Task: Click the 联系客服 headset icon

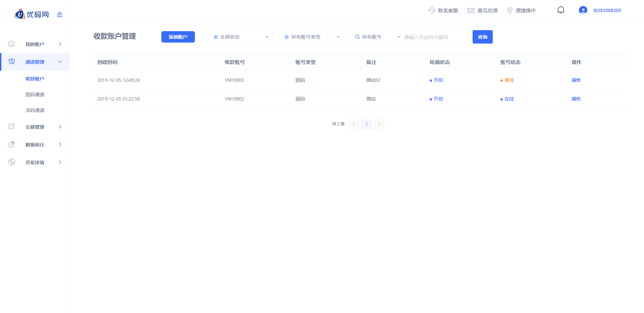Action: click(432, 10)
